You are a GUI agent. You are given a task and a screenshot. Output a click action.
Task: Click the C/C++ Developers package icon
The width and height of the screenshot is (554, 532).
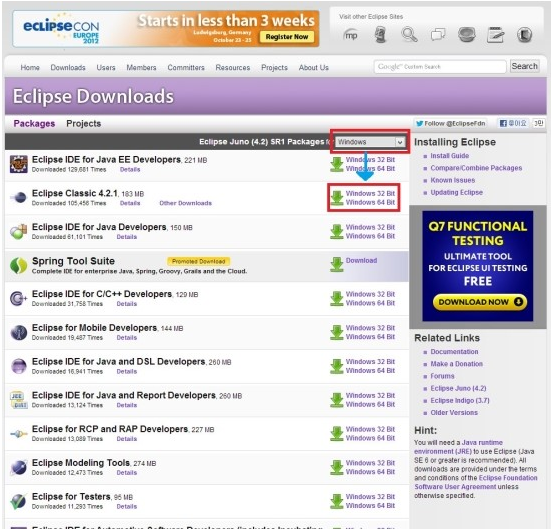(x=19, y=298)
